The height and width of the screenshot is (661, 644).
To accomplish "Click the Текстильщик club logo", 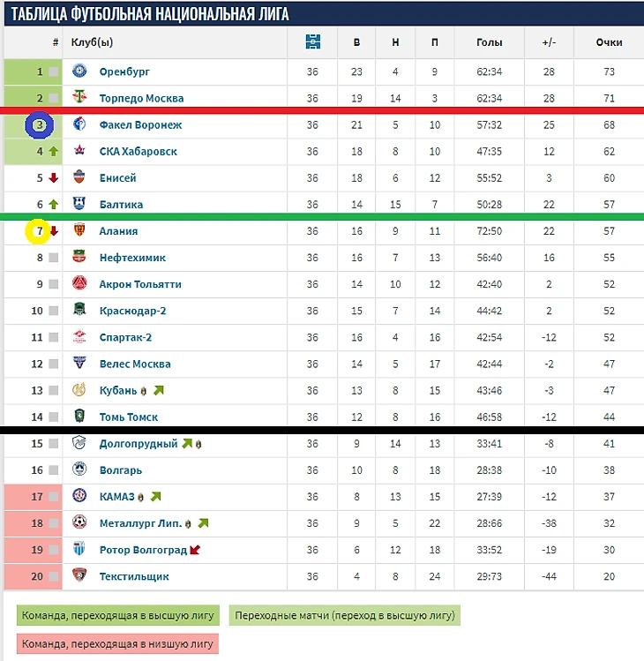I will pyautogui.click(x=79, y=575).
